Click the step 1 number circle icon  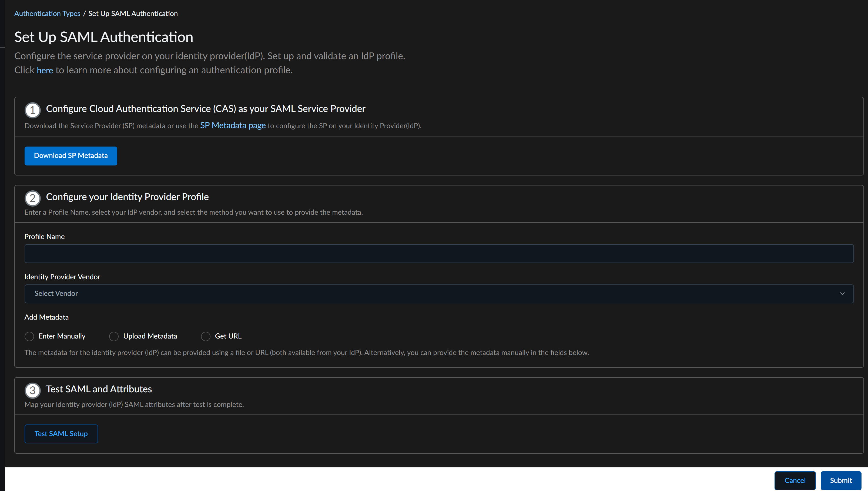(x=32, y=110)
